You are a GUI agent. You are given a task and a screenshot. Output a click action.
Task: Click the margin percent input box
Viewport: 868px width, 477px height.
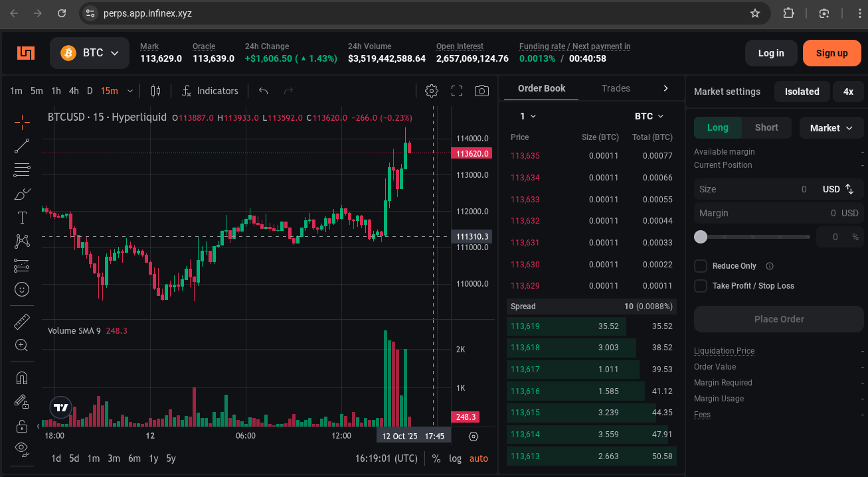click(x=839, y=237)
